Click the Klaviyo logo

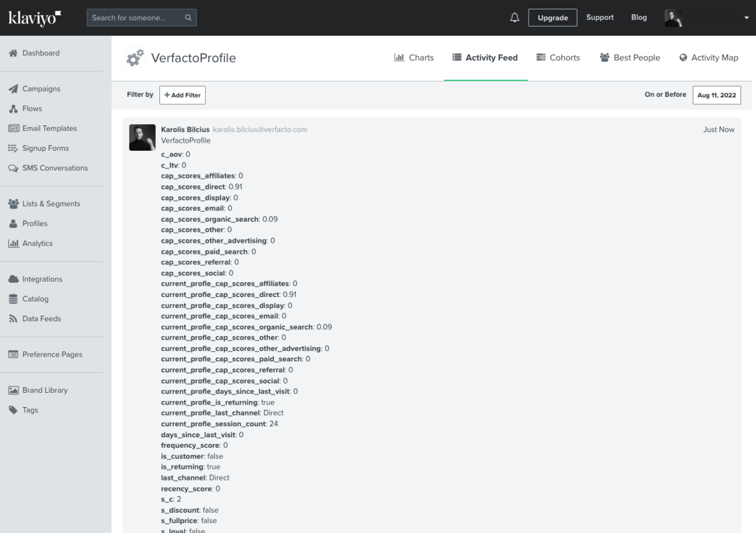[35, 17]
